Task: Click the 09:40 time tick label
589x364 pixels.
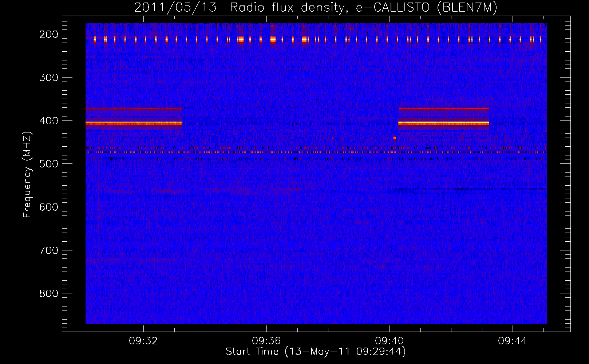Action: pyautogui.click(x=390, y=341)
